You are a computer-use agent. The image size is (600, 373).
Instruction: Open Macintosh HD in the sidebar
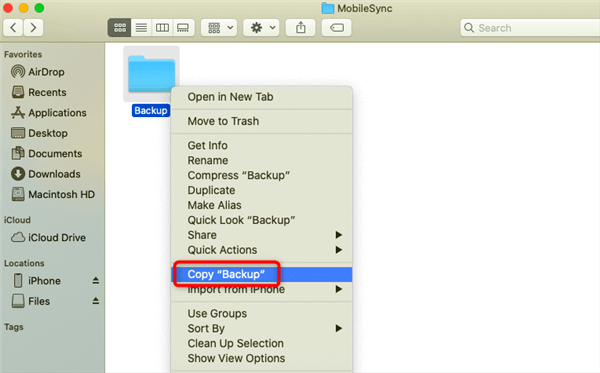coord(52,194)
